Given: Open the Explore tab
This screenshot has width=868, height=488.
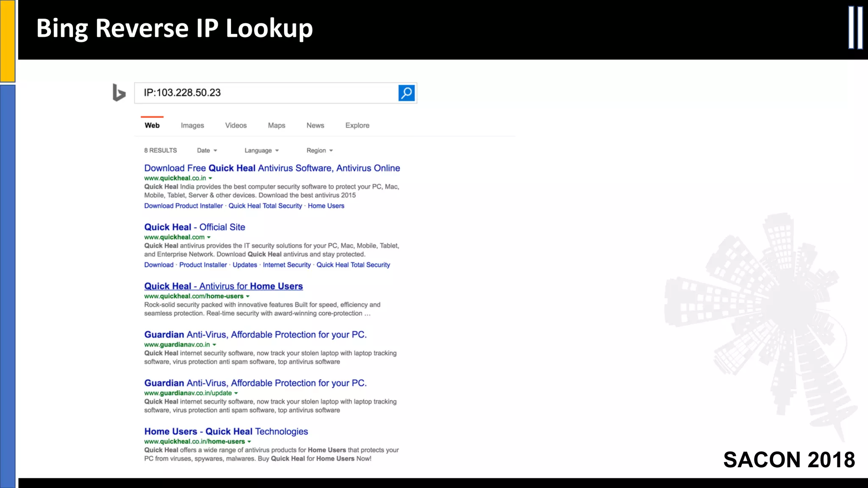Looking at the screenshot, I should point(357,125).
